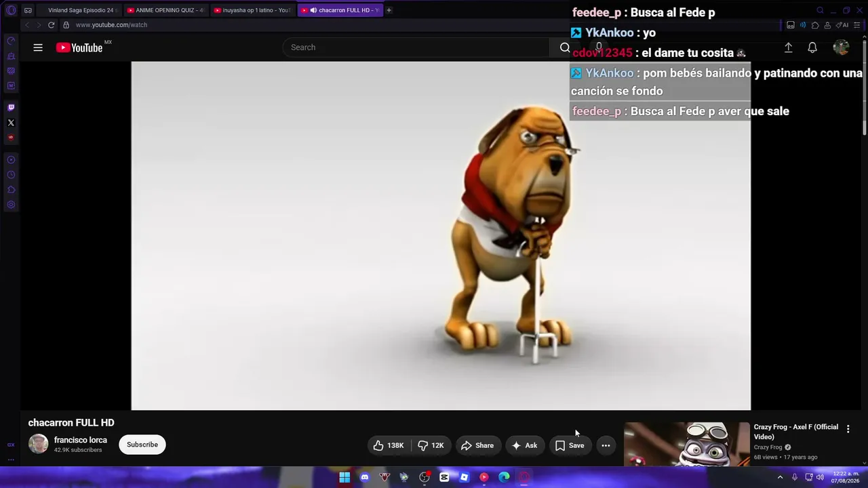Open OBS Studio from the taskbar
Screen dimensions: 868x488
425,477
